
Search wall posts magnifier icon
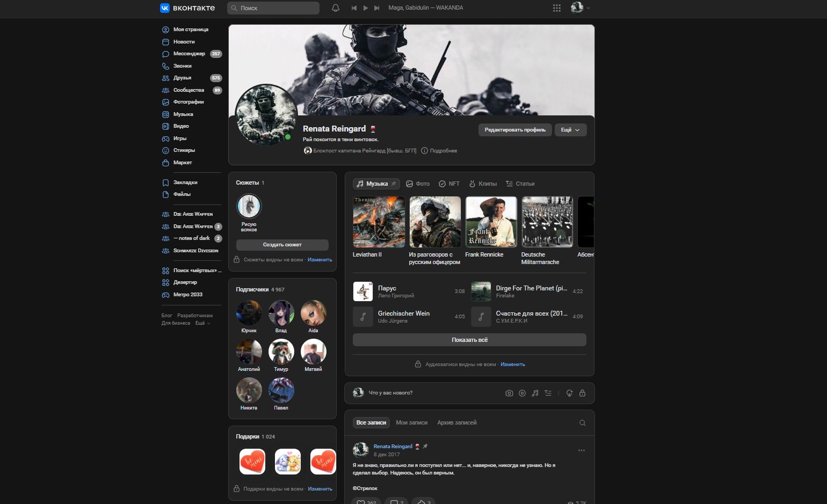pyautogui.click(x=582, y=423)
